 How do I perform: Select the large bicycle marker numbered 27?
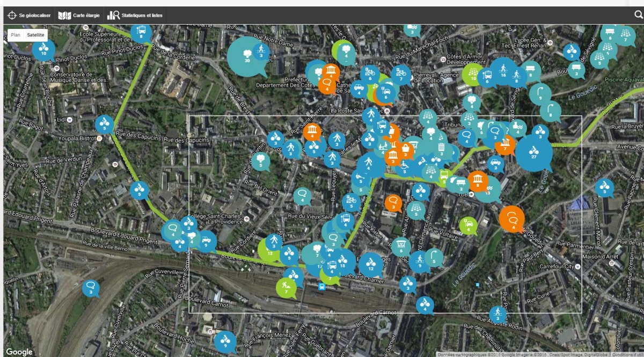pos(533,153)
